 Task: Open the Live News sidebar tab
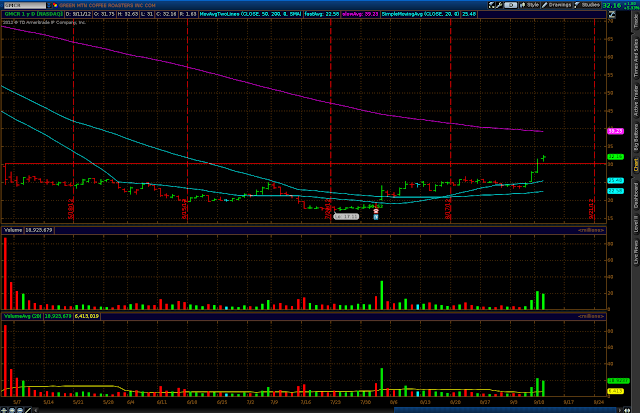pos(636,252)
